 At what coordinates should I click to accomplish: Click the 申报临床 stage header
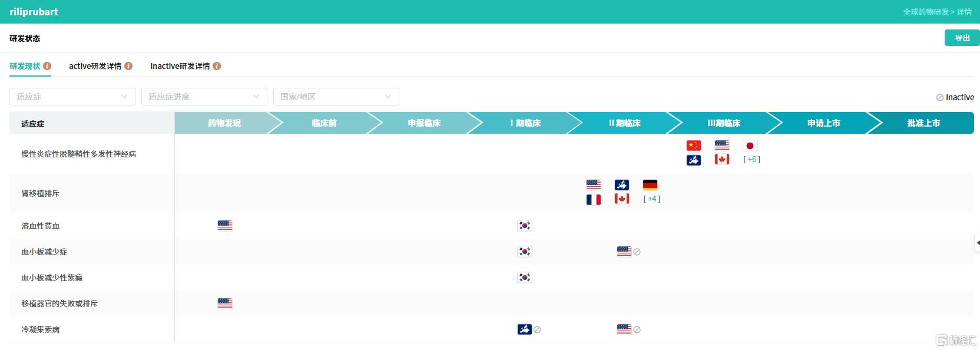[x=424, y=123]
